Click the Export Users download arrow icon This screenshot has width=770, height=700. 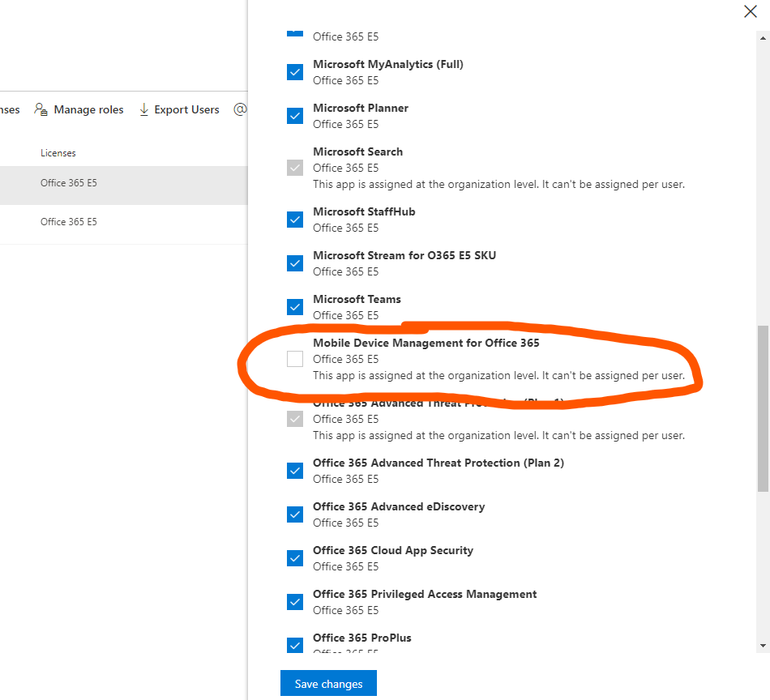click(144, 109)
